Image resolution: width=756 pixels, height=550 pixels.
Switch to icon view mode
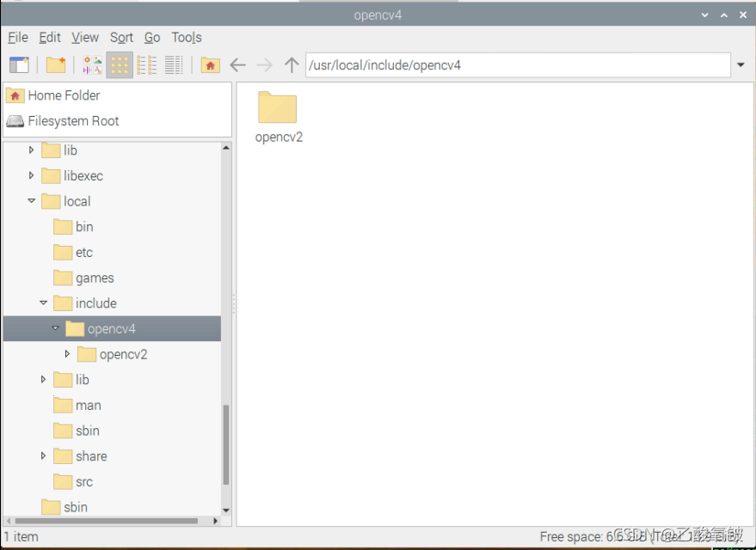coord(120,65)
